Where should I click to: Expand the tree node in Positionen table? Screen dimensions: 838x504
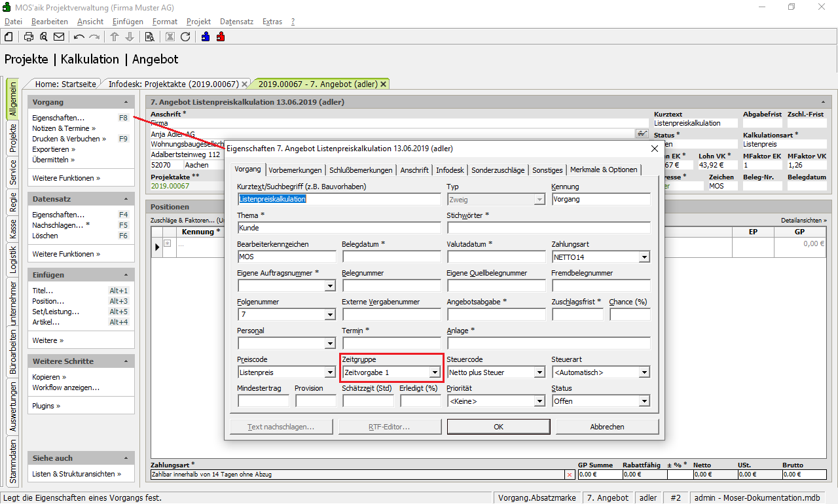[167, 243]
